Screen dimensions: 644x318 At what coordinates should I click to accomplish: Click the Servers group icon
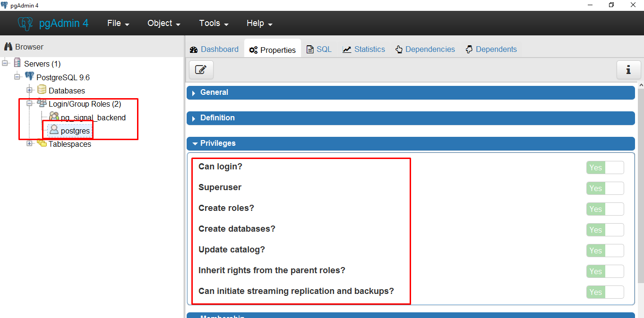pyautogui.click(x=17, y=63)
